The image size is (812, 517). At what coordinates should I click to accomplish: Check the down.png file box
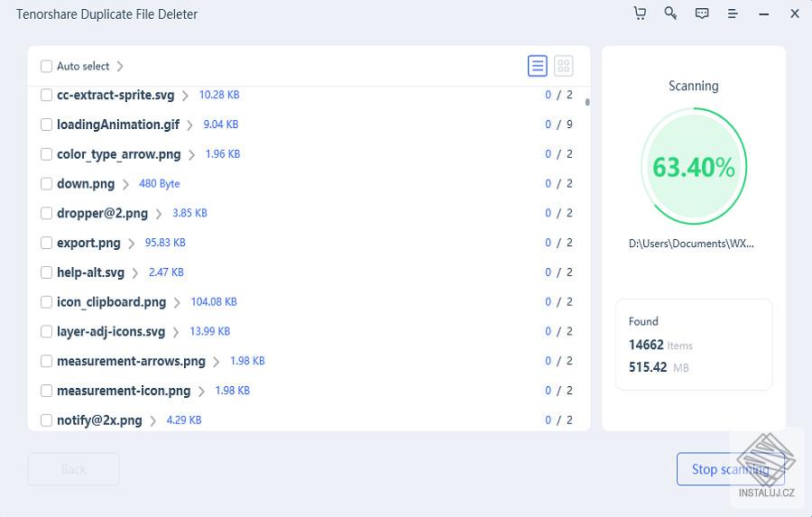tap(46, 183)
